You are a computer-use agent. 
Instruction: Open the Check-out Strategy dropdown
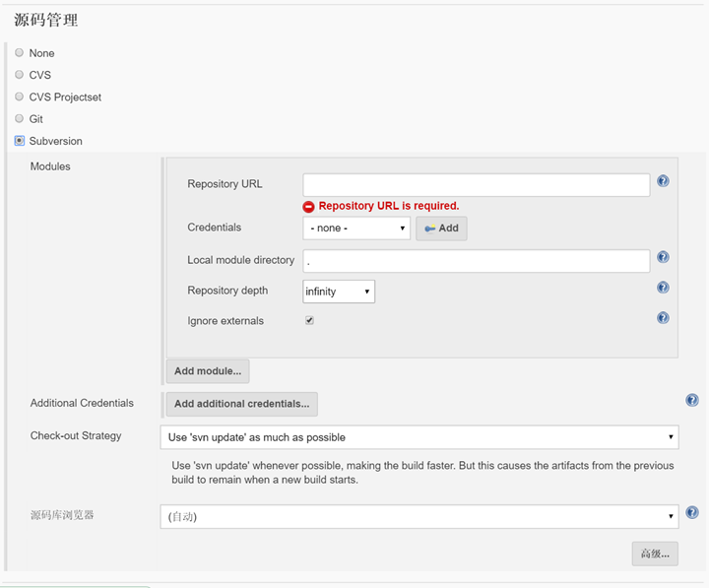(x=419, y=437)
